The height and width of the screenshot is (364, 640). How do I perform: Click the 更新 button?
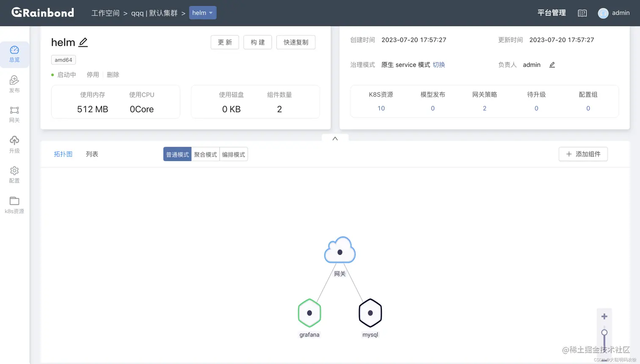225,42
